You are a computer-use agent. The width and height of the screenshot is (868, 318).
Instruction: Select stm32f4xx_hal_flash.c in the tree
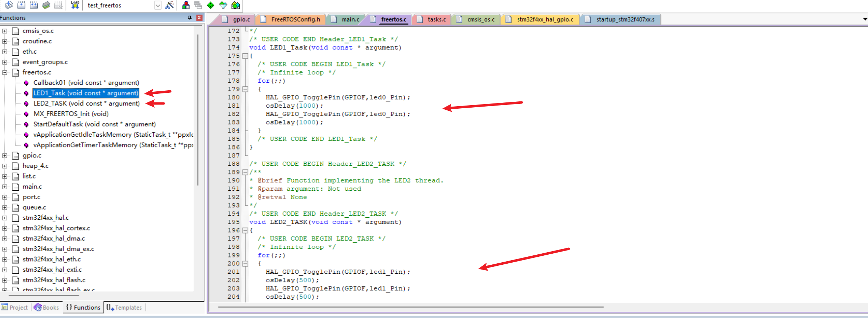(x=54, y=280)
